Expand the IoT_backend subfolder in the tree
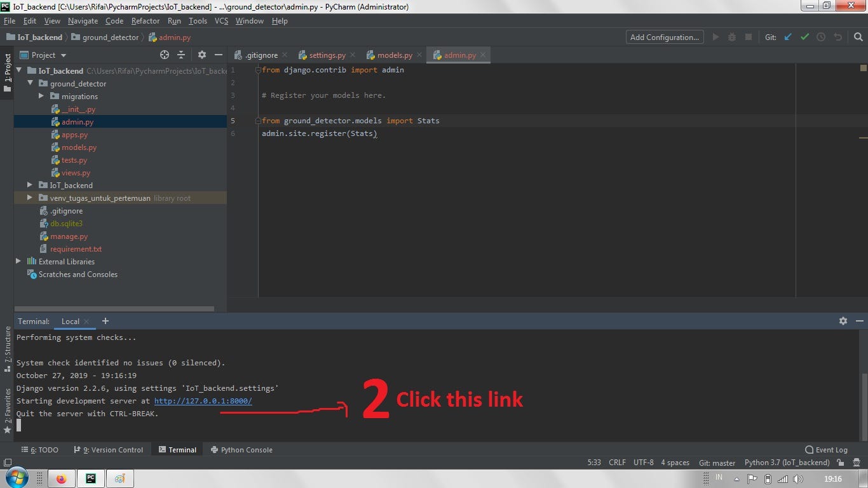868x488 pixels. [29, 185]
